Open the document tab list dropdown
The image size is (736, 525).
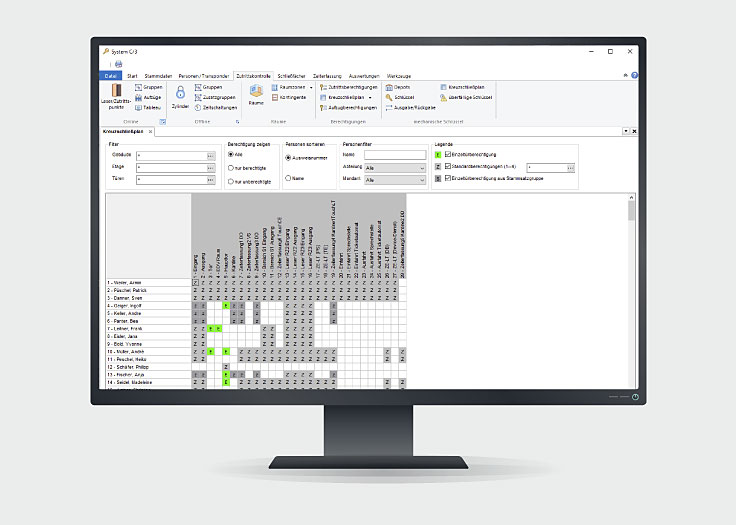[626, 131]
